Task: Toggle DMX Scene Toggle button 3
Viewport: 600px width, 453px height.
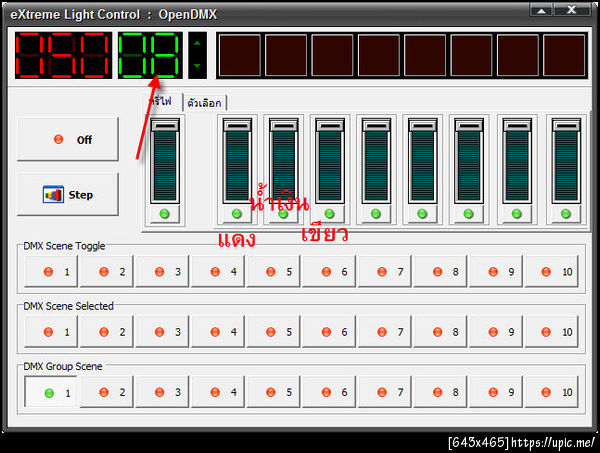Action: [162, 272]
